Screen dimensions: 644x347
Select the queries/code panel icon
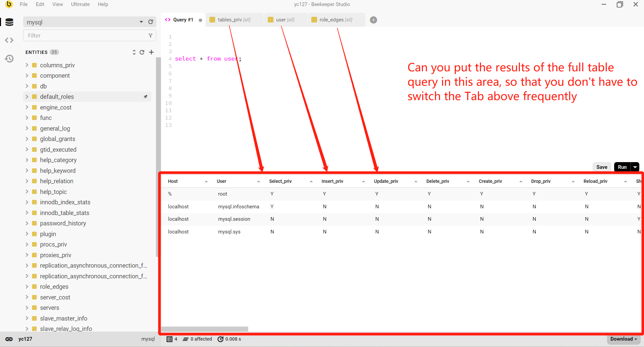pos(9,40)
